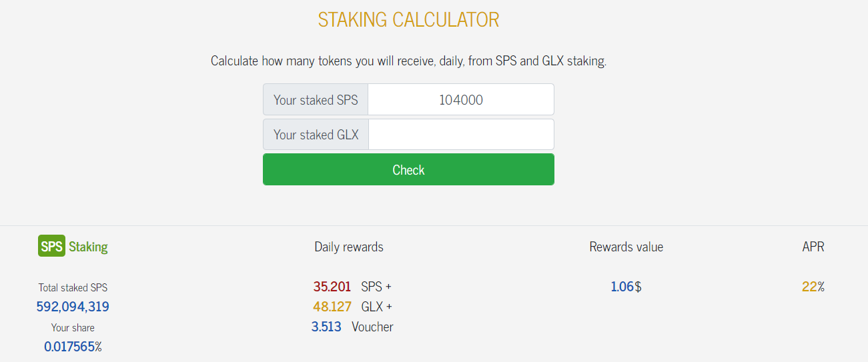Click the Rewards value 1.06$ amount
868x362 pixels.
pyautogui.click(x=626, y=287)
